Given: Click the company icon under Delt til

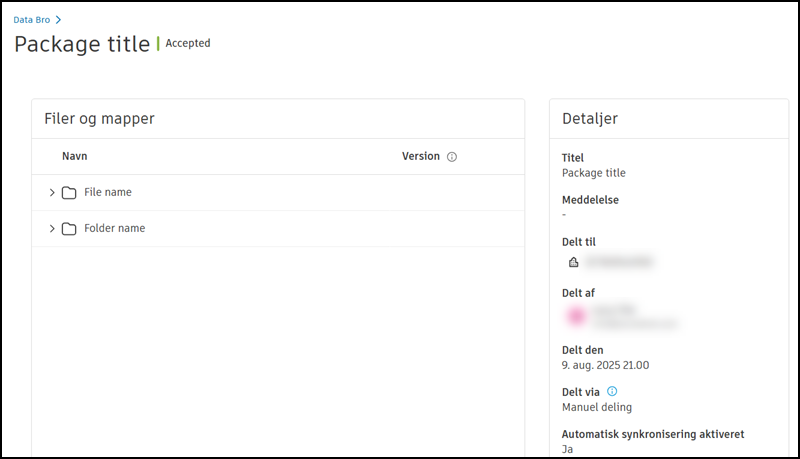Looking at the screenshot, I should pyautogui.click(x=573, y=262).
